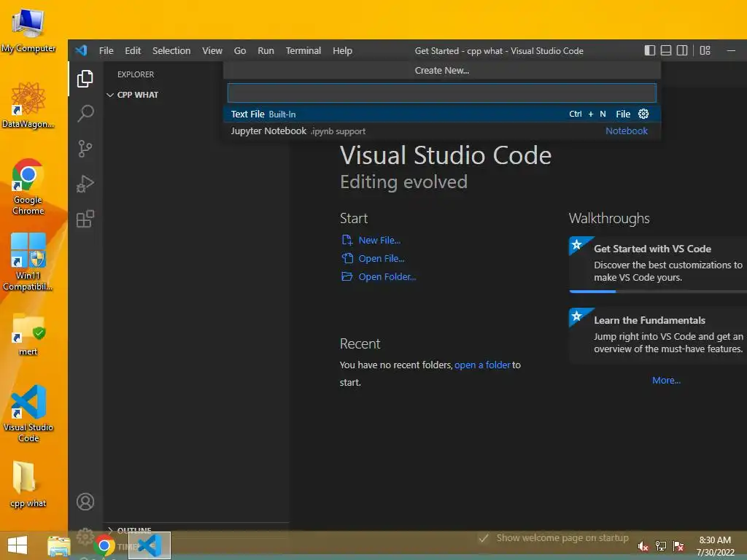Click the 'open a folder' link

point(482,365)
